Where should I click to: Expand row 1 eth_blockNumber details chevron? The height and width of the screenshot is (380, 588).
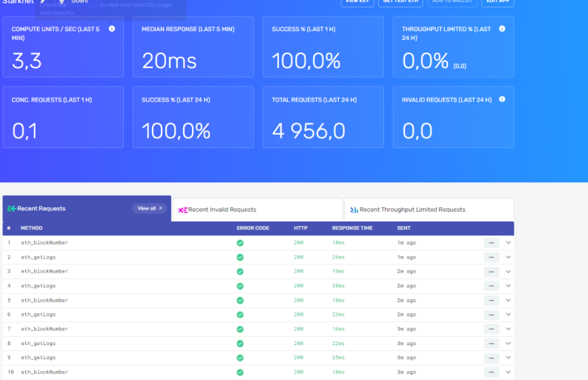[508, 242]
